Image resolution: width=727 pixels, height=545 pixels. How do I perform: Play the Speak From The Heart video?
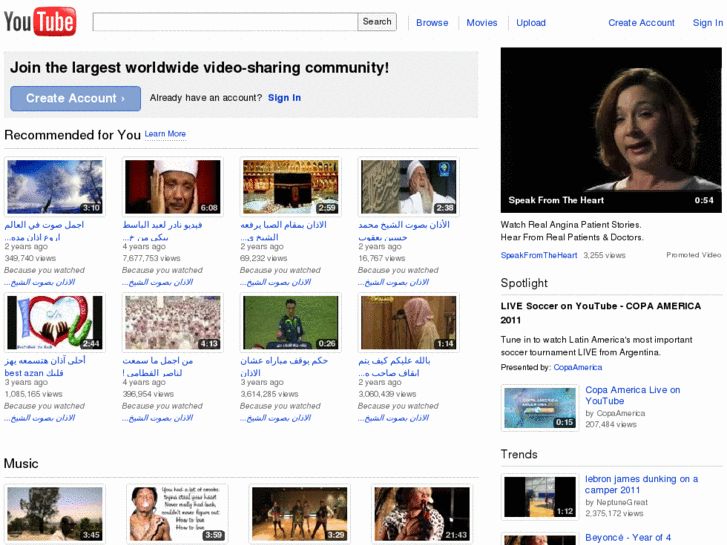(610, 130)
